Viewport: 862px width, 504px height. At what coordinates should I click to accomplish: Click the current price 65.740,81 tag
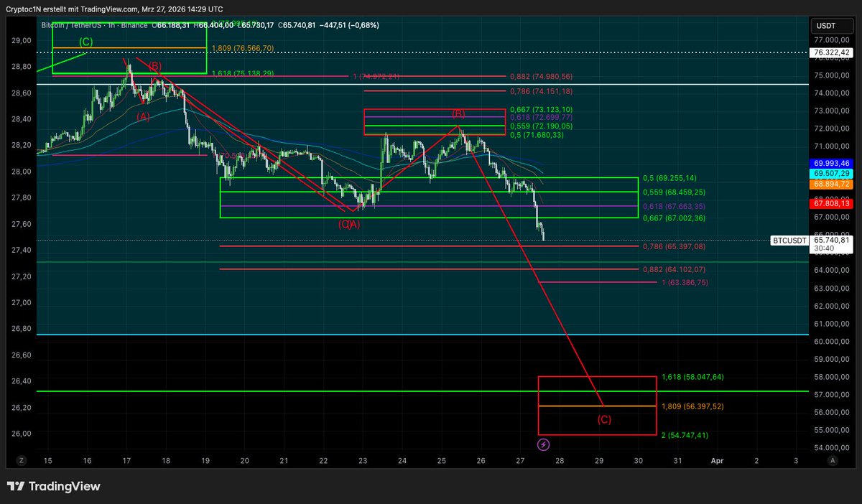(831, 241)
